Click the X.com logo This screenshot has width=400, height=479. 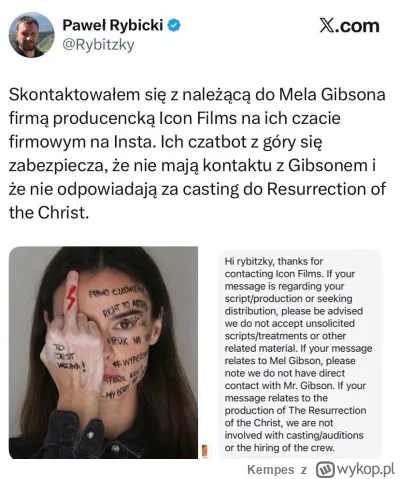pyautogui.click(x=349, y=26)
